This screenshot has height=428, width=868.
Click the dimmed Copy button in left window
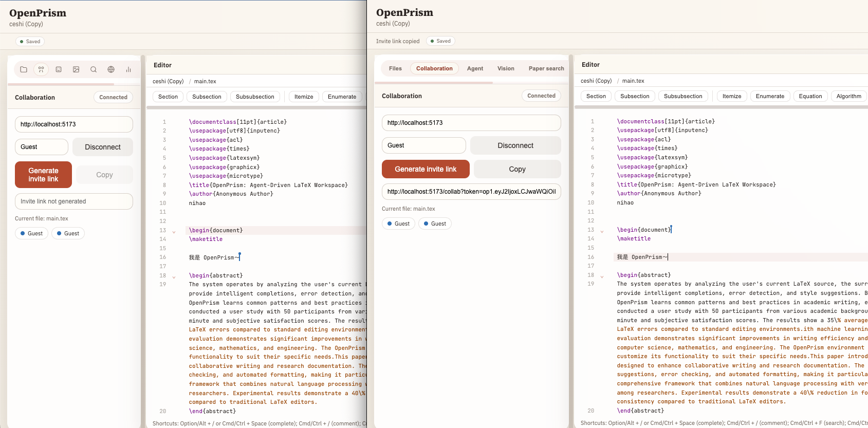104,175
